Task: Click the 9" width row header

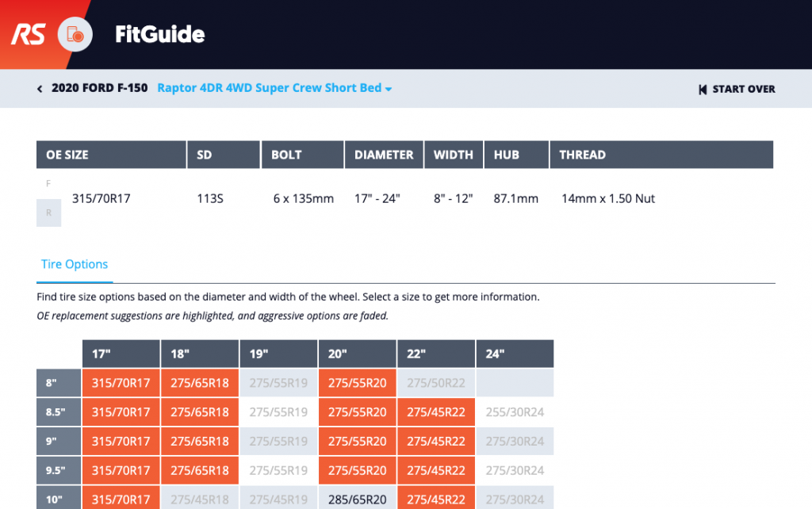Action: tap(59, 441)
